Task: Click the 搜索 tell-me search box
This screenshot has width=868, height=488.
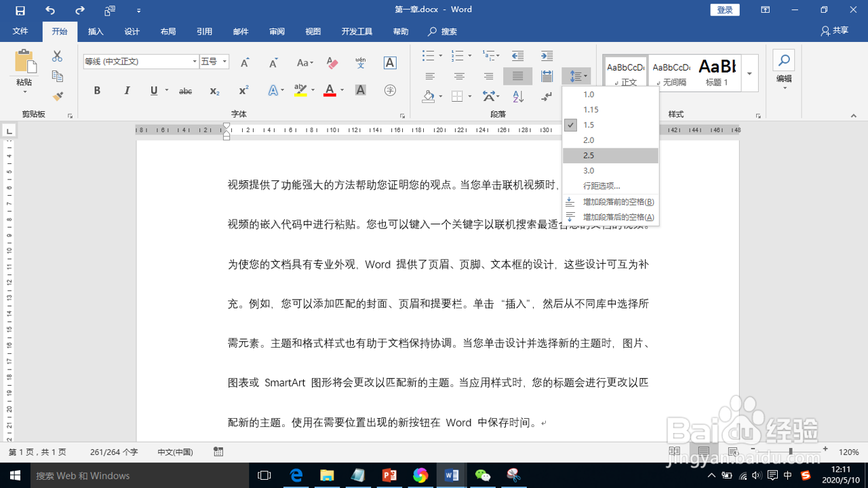Action: 442,32
